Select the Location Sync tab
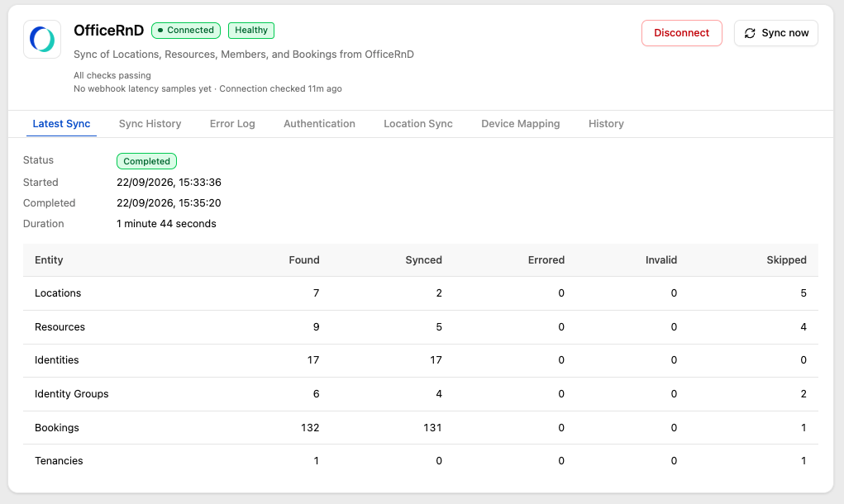This screenshot has width=844, height=504. [x=417, y=124]
